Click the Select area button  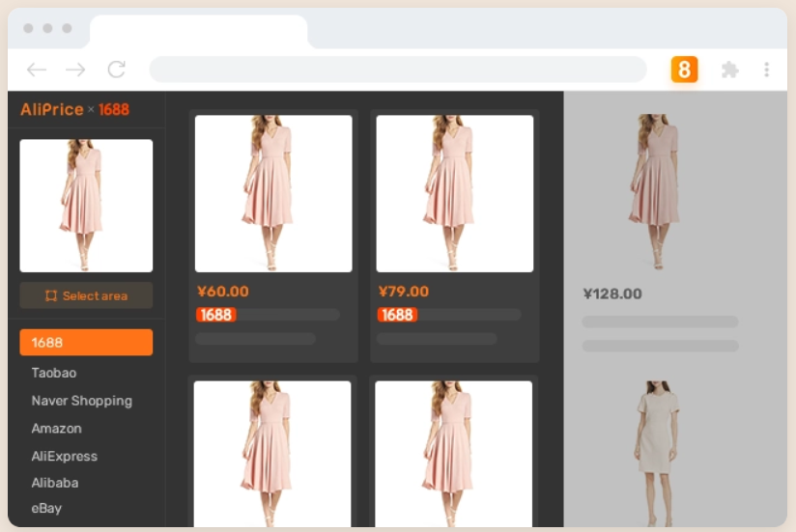pos(86,295)
